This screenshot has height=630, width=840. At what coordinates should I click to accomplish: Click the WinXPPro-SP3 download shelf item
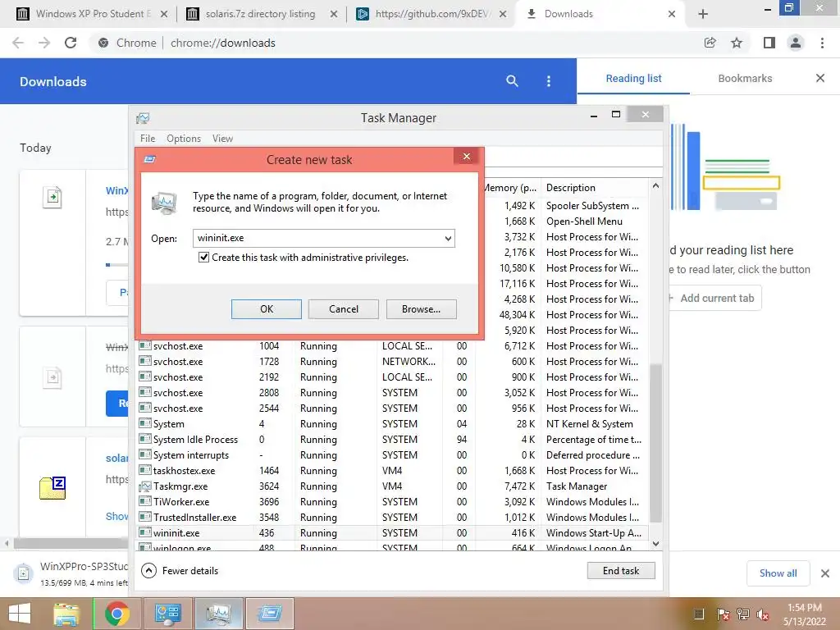[71, 573]
